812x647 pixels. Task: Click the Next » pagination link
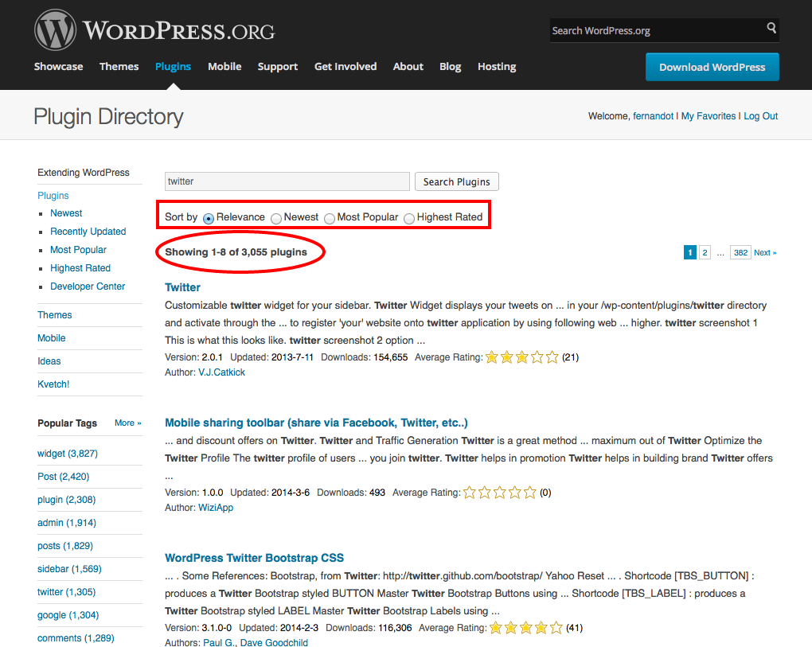(765, 252)
